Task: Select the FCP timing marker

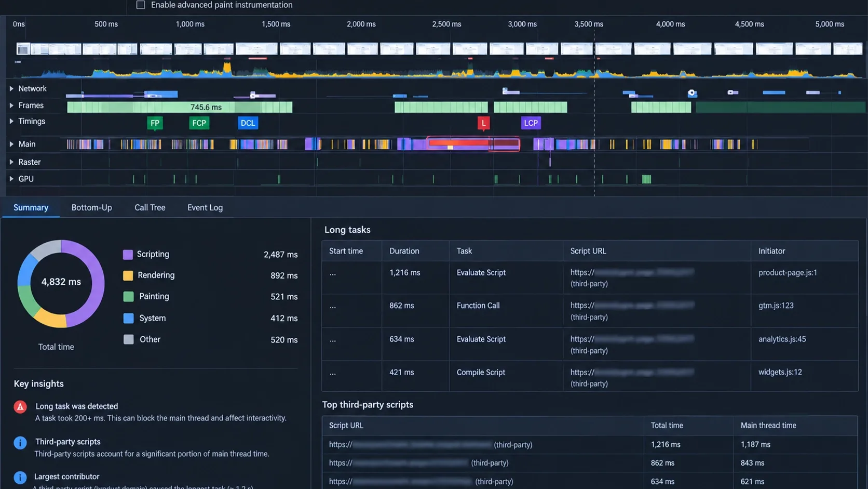Action: tap(199, 123)
